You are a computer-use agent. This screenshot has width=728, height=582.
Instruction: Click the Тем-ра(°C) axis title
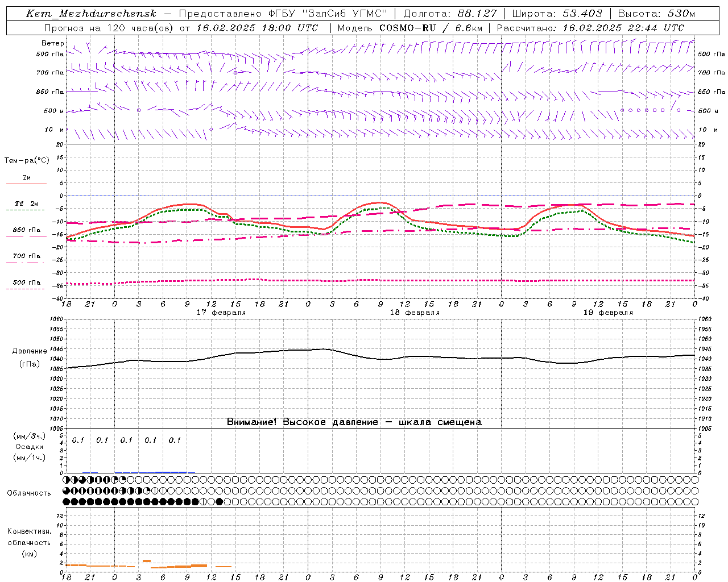(x=27, y=161)
